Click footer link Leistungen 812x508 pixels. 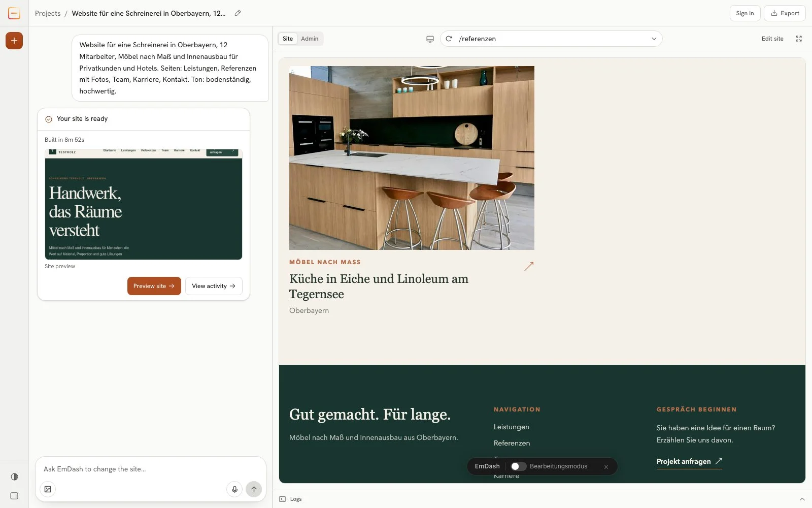(x=512, y=427)
